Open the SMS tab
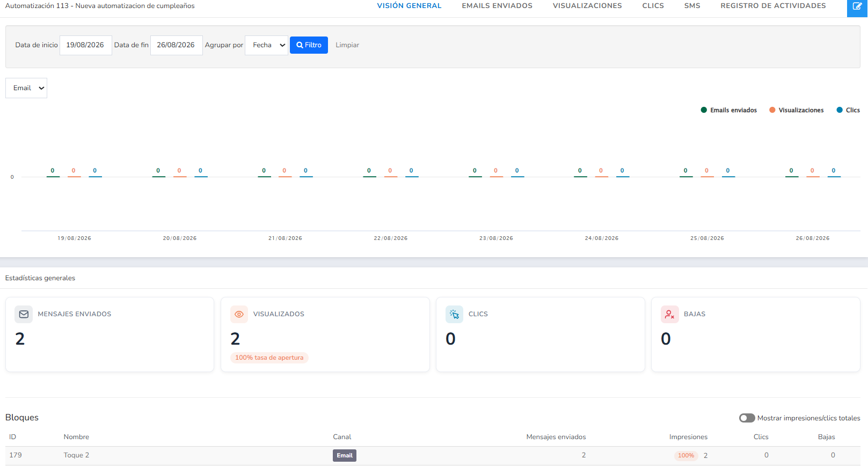This screenshot has height=466, width=868. [x=692, y=6]
